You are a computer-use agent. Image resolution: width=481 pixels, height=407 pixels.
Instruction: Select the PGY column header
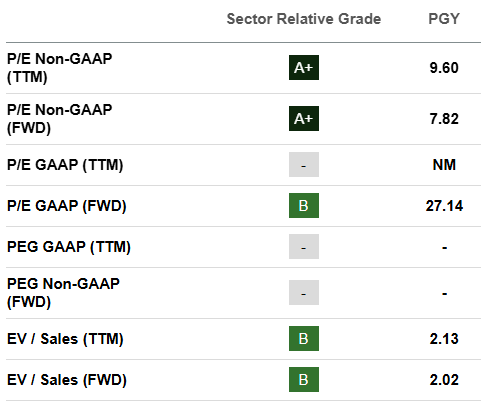[444, 19]
